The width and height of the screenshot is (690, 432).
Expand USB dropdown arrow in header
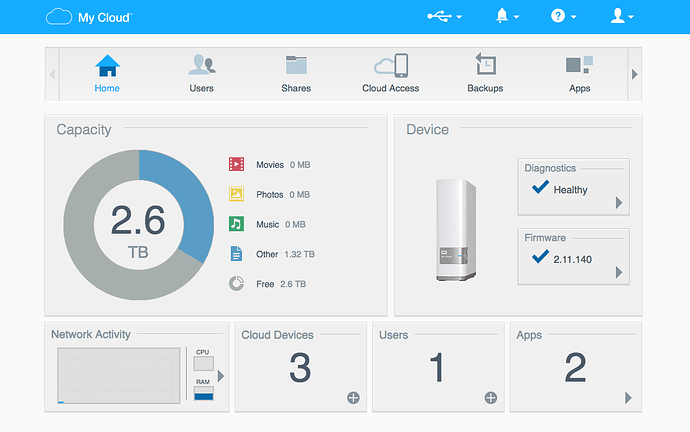pos(459,17)
